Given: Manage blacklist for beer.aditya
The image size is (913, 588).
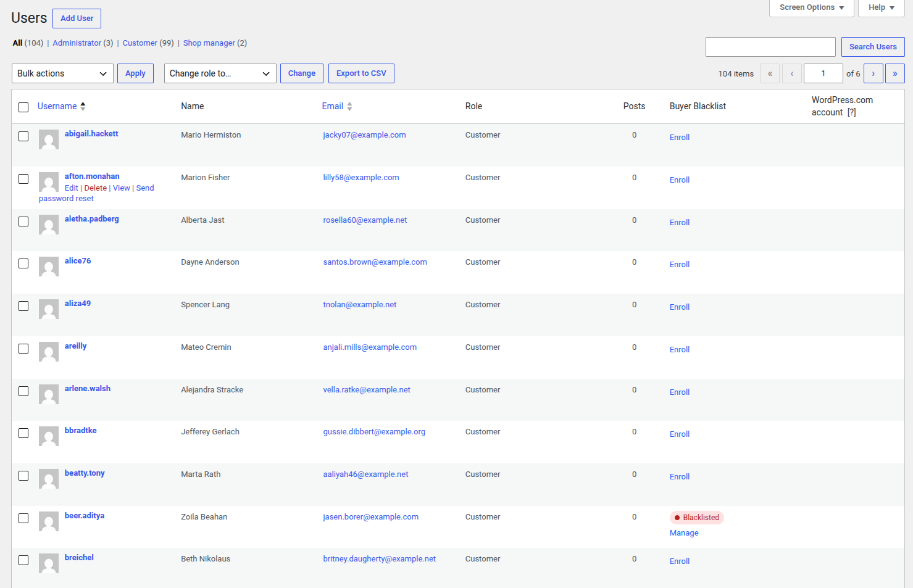Looking at the screenshot, I should click(684, 532).
